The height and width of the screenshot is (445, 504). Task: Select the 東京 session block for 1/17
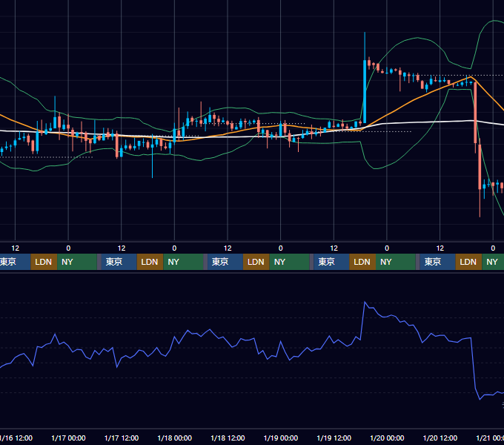pos(119,262)
